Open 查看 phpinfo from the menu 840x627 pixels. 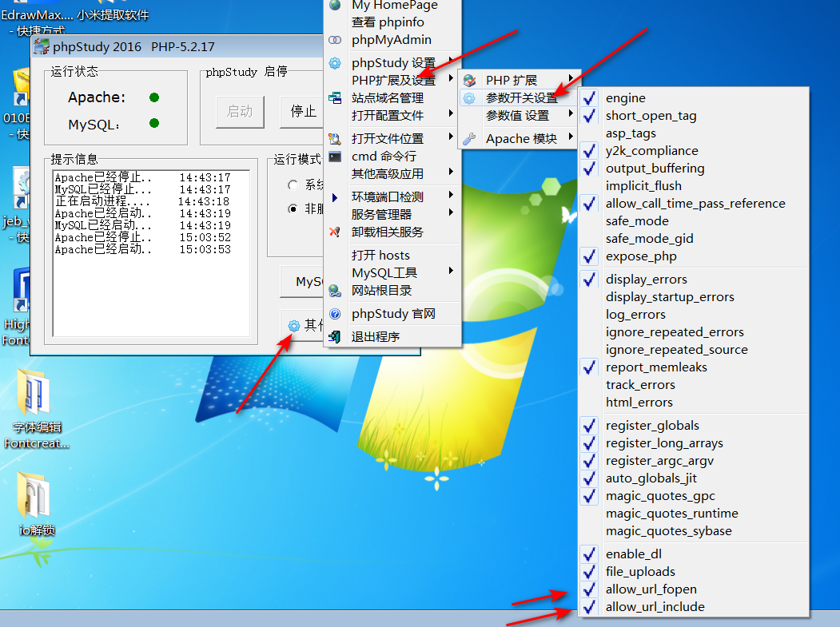(388, 22)
